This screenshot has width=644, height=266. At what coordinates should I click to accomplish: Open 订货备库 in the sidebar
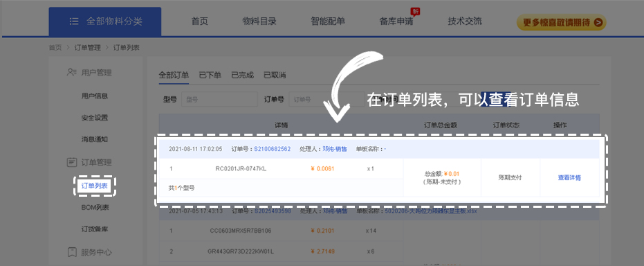tap(95, 229)
